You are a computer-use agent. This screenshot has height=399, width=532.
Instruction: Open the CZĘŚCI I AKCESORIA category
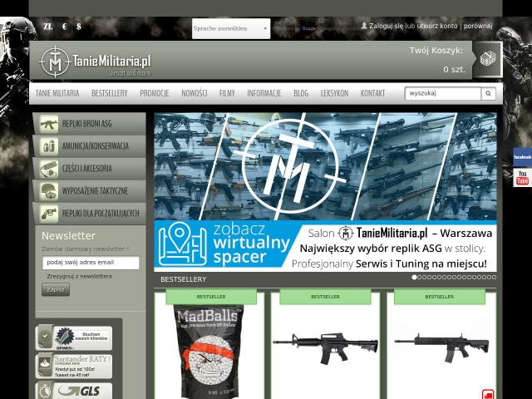(89, 169)
